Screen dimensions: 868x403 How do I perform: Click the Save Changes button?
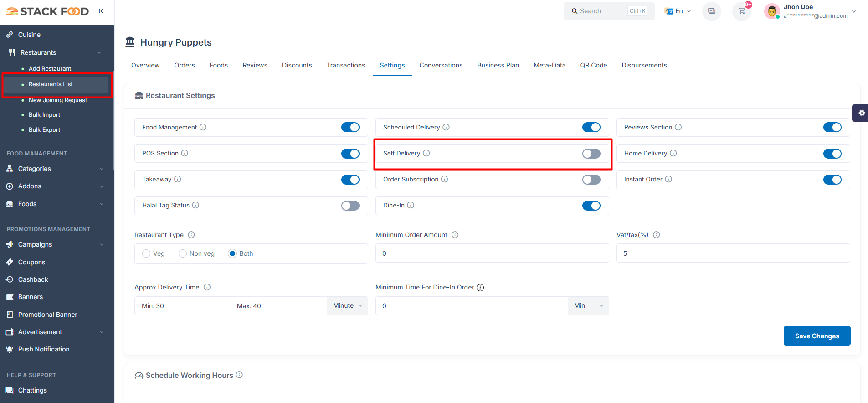817,336
